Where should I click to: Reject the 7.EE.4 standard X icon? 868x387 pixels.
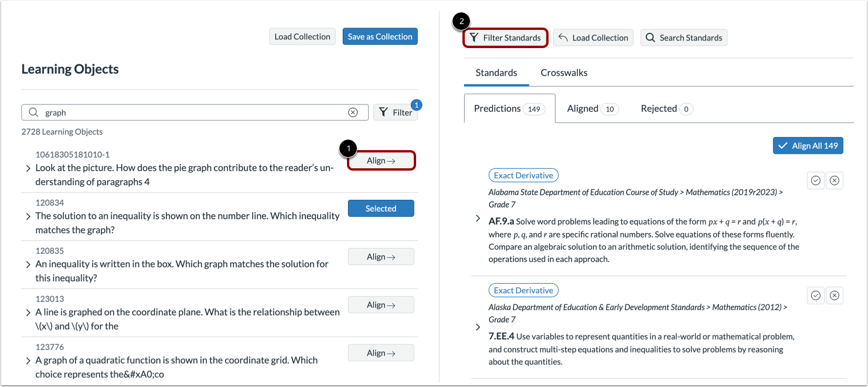point(835,296)
